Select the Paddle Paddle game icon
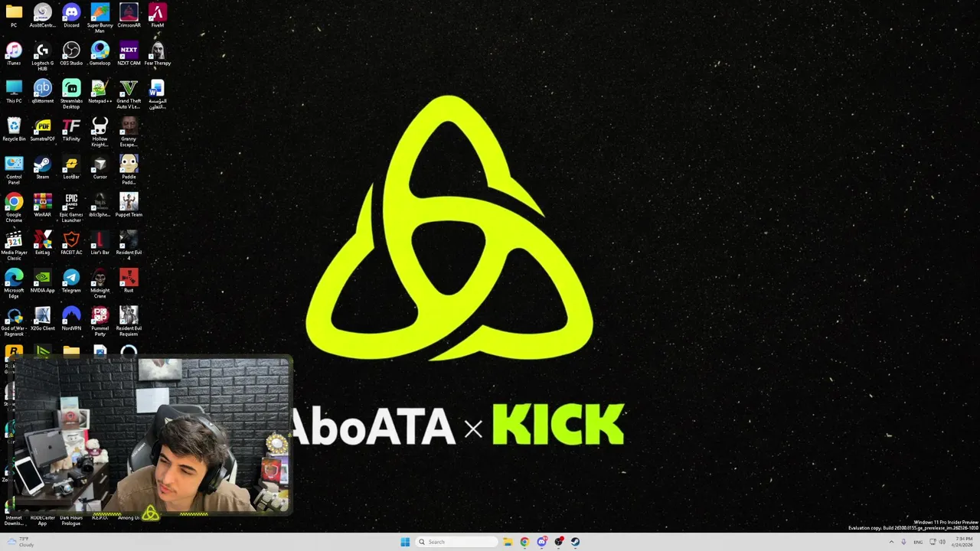The image size is (980, 551). [x=129, y=170]
